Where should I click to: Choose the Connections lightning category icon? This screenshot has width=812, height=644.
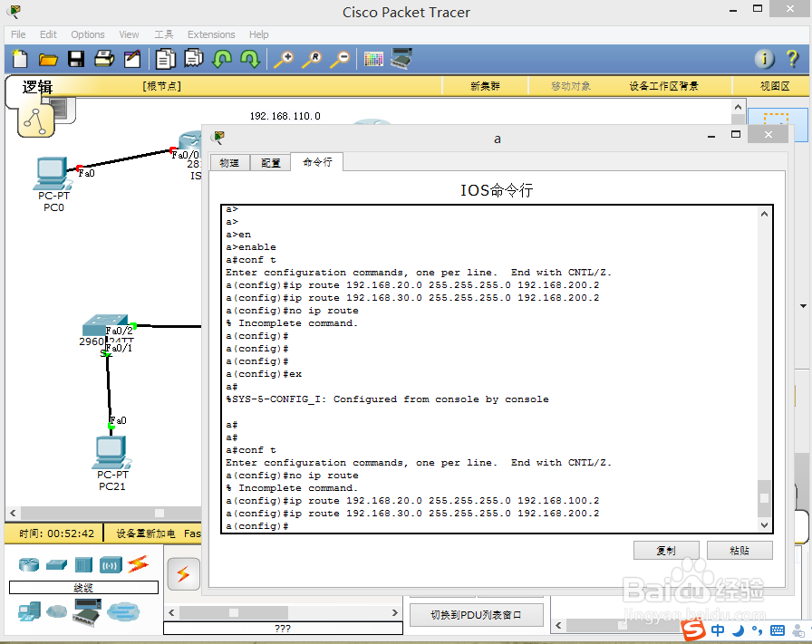pyautogui.click(x=139, y=563)
